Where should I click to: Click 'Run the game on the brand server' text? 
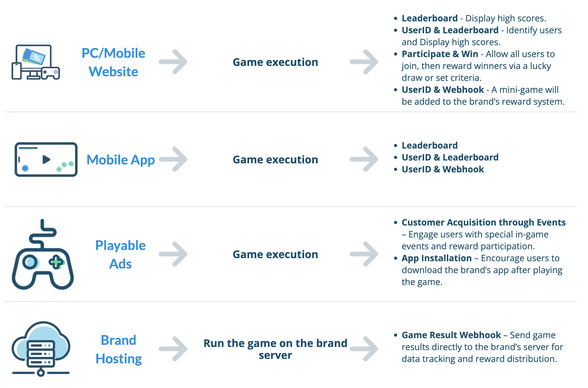click(x=275, y=349)
